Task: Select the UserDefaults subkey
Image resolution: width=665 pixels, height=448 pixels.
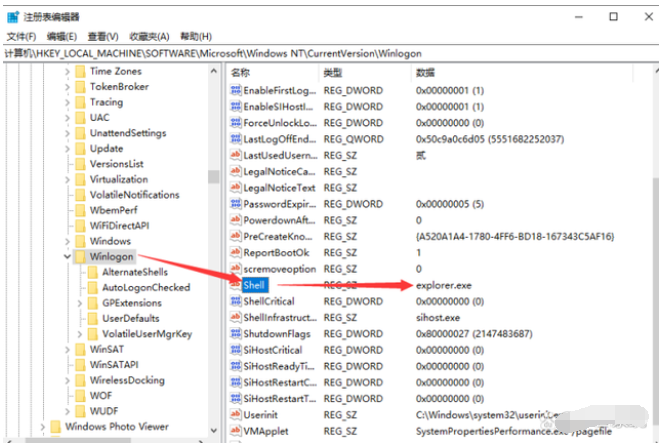Action: (130, 318)
